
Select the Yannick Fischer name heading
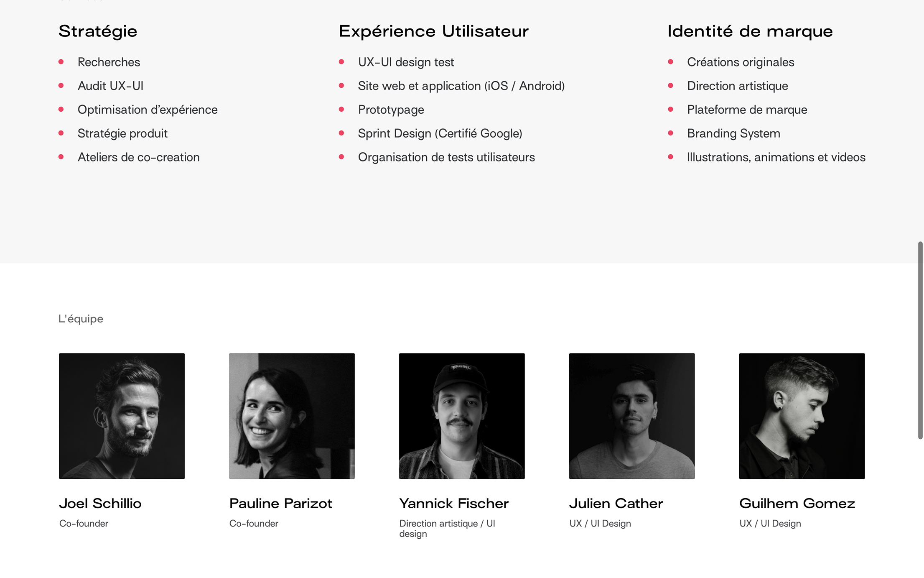point(454,503)
